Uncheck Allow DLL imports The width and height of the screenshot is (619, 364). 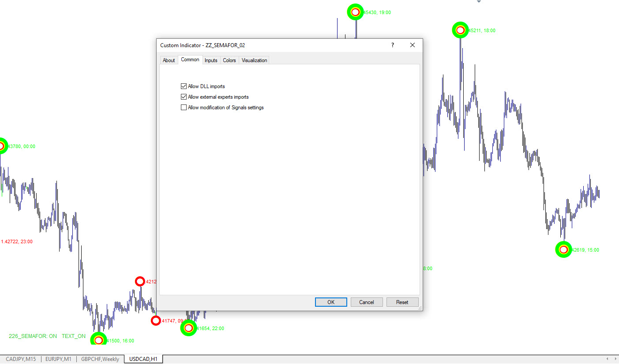pos(184,86)
